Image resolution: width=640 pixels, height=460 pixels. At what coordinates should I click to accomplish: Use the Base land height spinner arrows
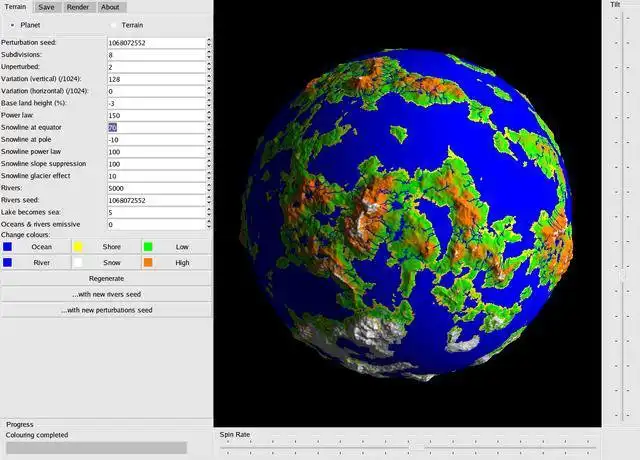pyautogui.click(x=209, y=104)
